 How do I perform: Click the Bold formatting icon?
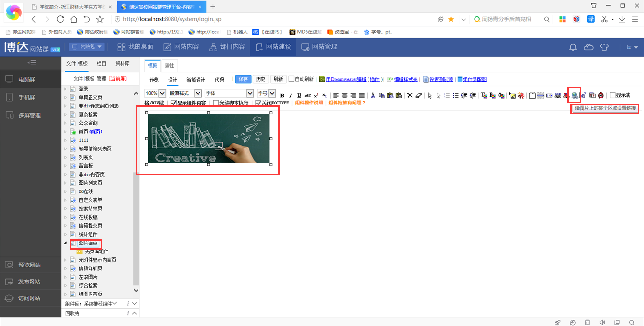coord(282,95)
